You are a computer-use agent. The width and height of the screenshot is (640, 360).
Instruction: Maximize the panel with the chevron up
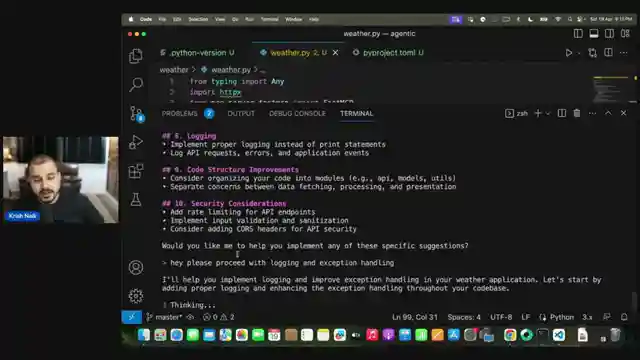(608, 113)
